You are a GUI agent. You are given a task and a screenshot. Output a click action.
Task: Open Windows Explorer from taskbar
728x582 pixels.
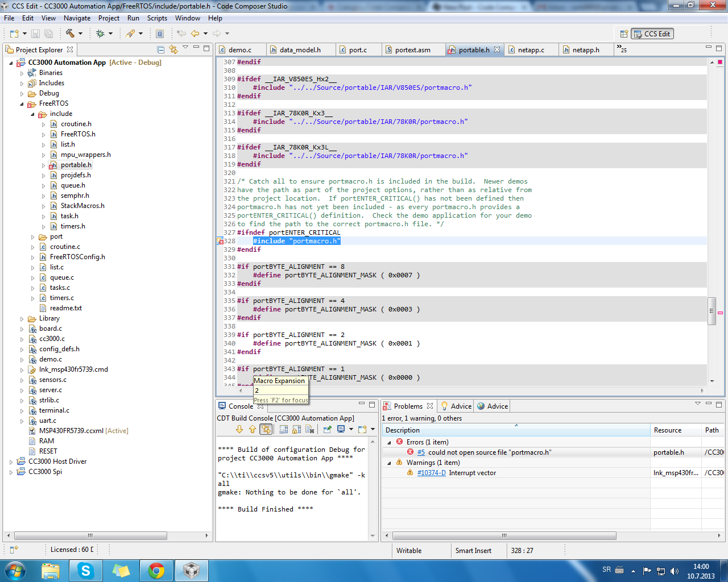click(50, 570)
